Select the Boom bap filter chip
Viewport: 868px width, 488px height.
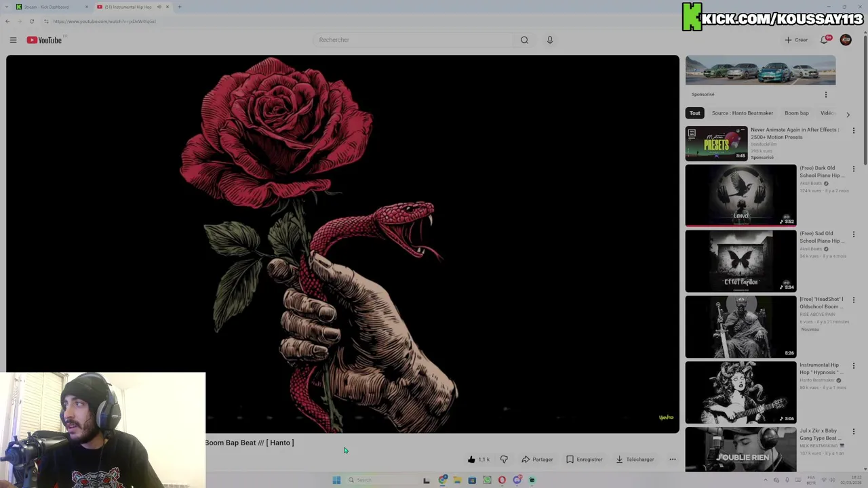(797, 113)
